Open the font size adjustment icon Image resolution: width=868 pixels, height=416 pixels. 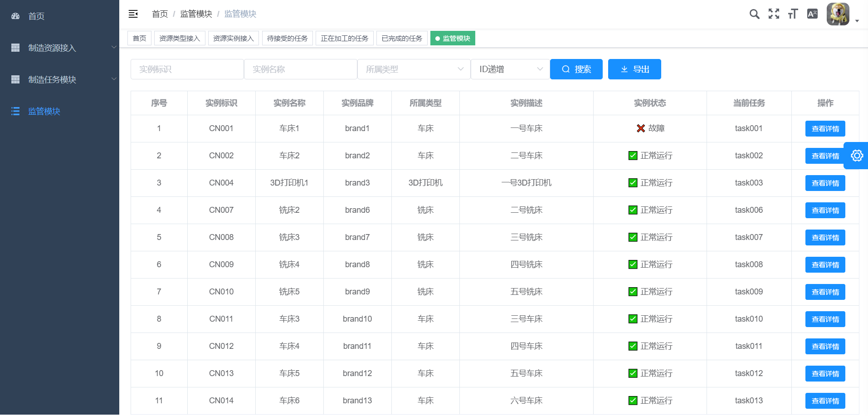click(x=793, y=14)
